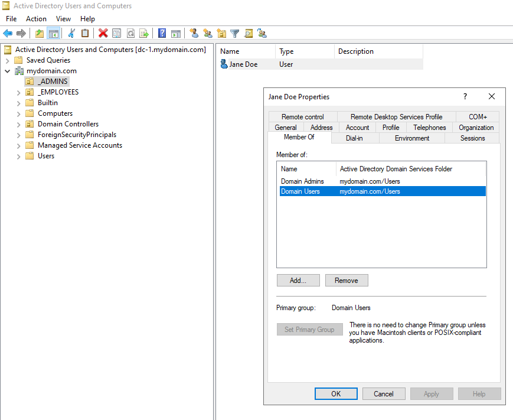
Task: Click the Cut scissors icon
Action: point(71,33)
